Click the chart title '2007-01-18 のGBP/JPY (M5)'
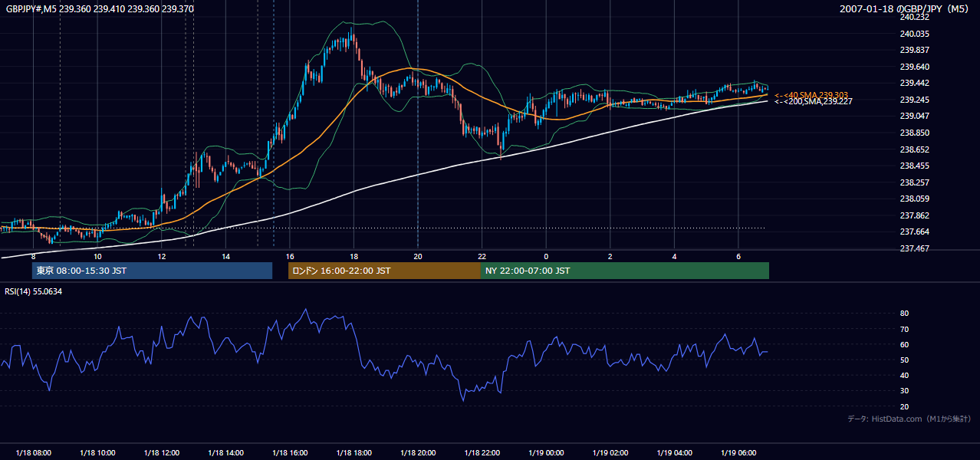 click(905, 8)
